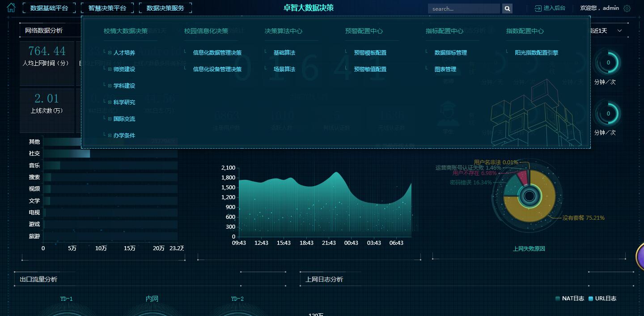Open 阳光指数配置引擎 link
The width and height of the screenshot is (644, 316).
pyautogui.click(x=536, y=53)
